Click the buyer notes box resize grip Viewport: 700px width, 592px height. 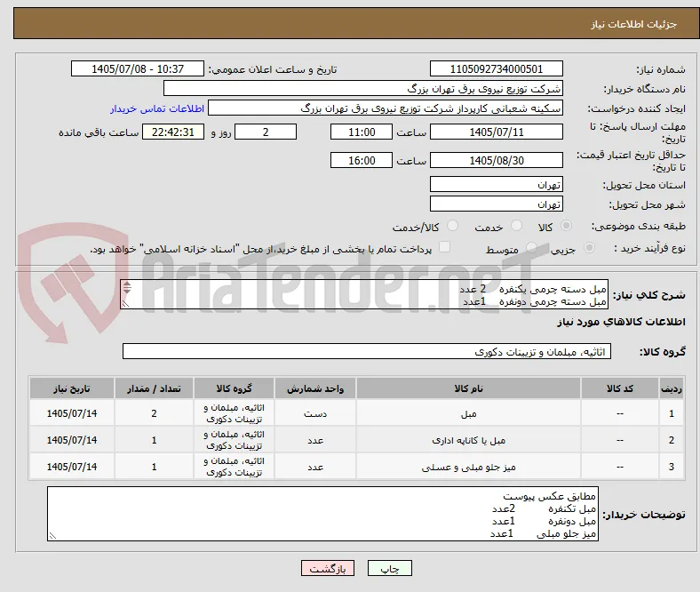pos(52,535)
